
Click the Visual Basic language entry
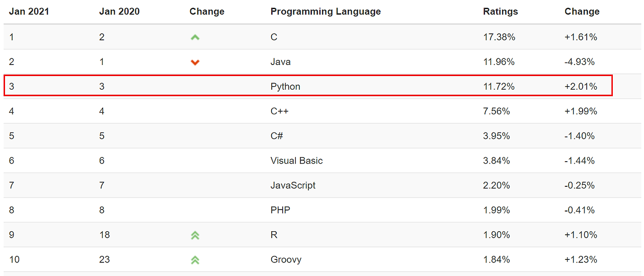pyautogui.click(x=296, y=161)
